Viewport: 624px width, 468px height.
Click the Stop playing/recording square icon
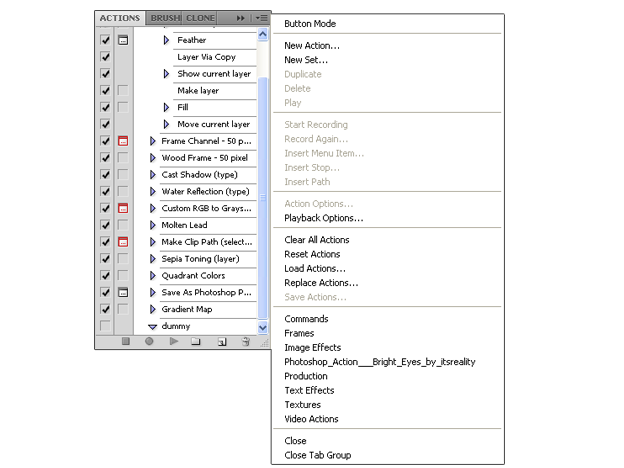[x=126, y=342]
